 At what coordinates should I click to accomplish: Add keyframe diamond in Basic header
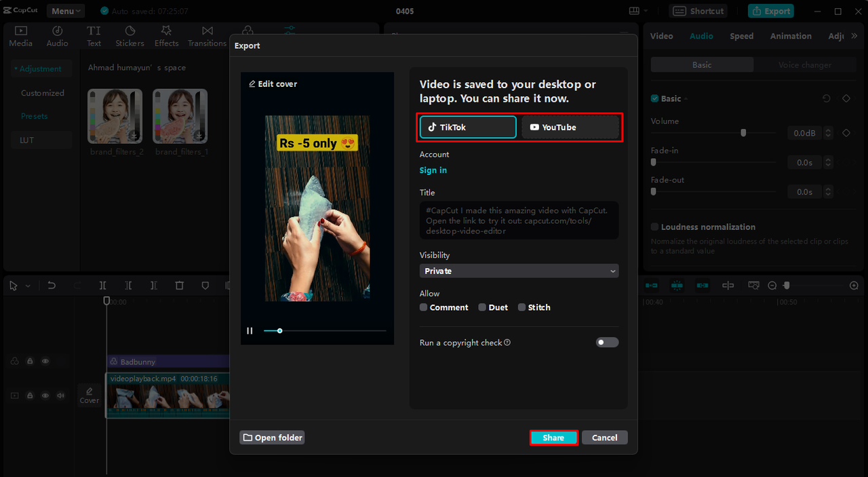pyautogui.click(x=846, y=98)
